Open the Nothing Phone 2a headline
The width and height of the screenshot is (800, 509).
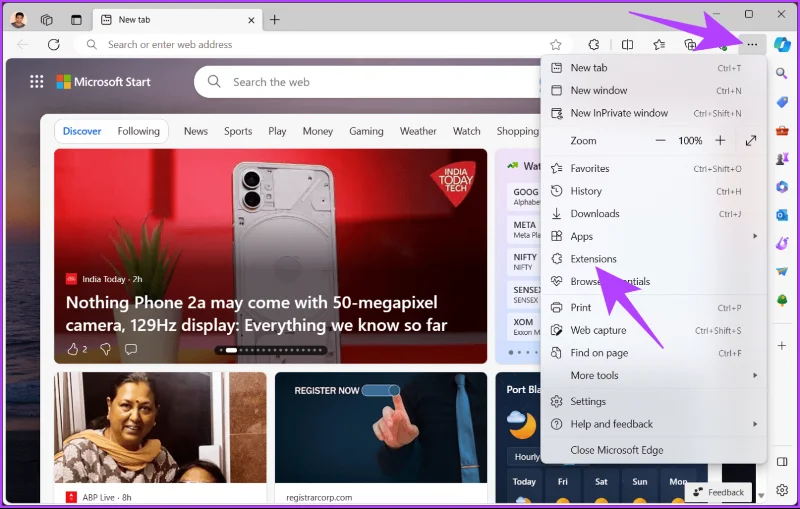[256, 314]
